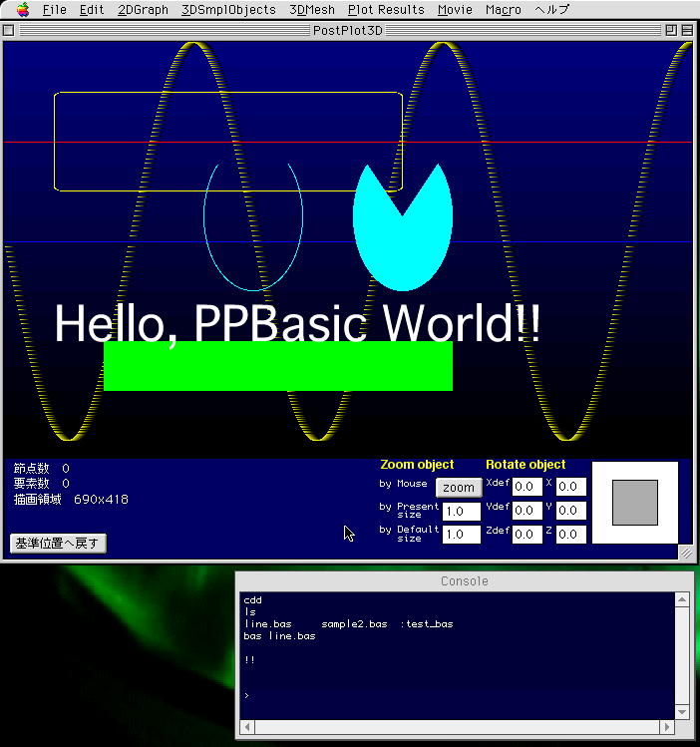Open the Movie menu
Image resolution: width=700 pixels, height=747 pixels.
coord(455,10)
